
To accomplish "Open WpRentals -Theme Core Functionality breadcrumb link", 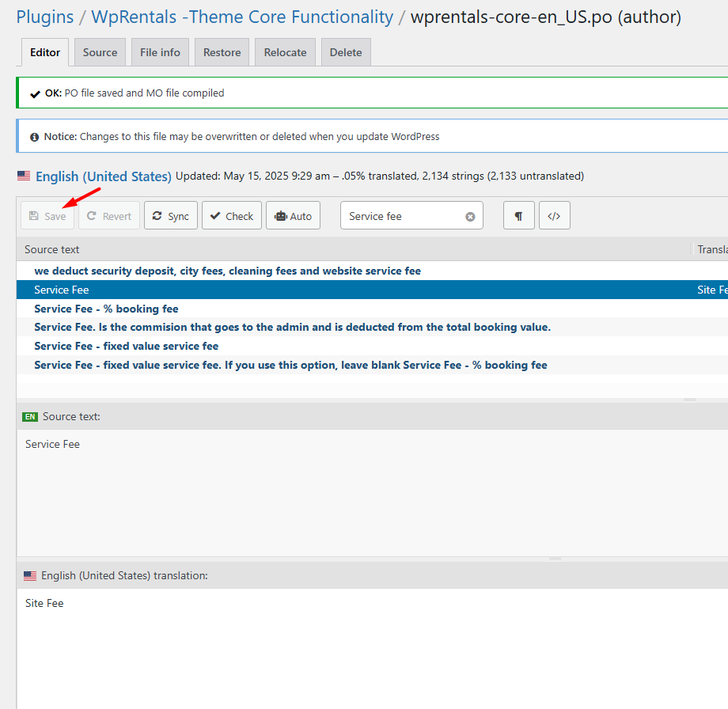I will 242,17.
